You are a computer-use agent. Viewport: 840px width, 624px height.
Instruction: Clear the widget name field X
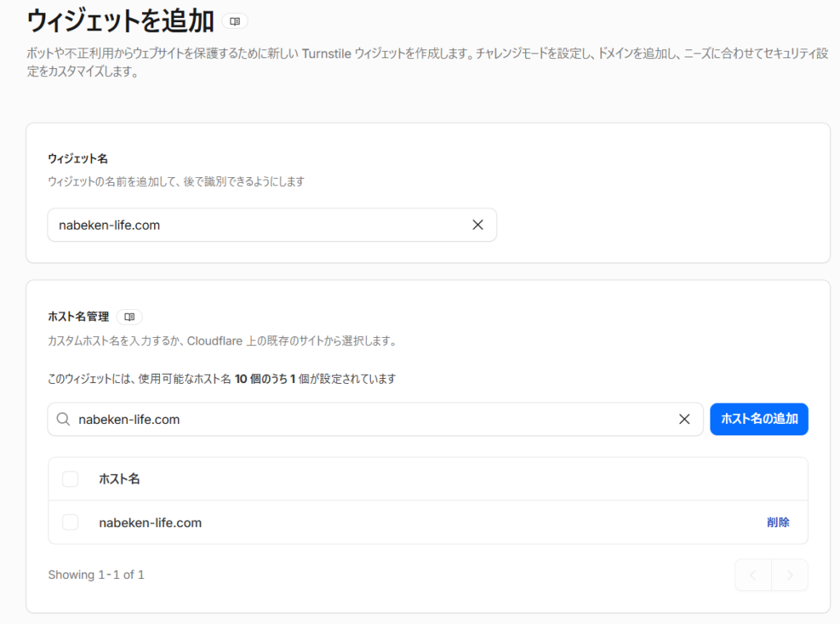coord(478,225)
